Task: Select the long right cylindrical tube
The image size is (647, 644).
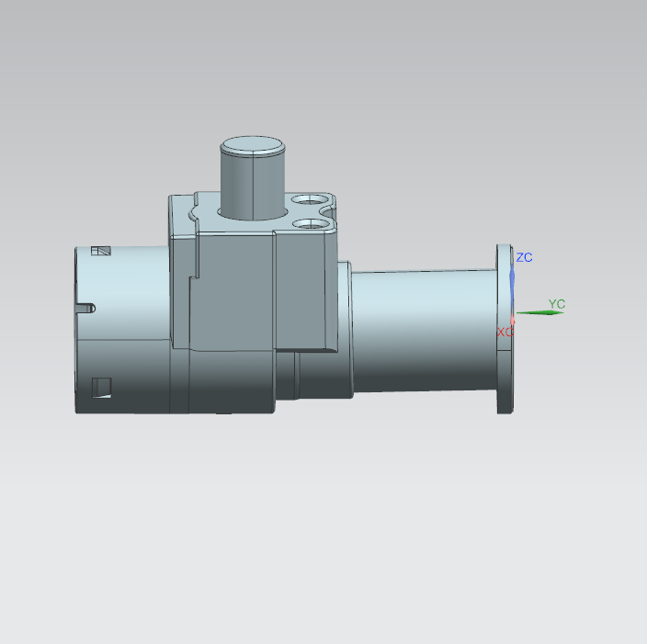Action: point(423,331)
